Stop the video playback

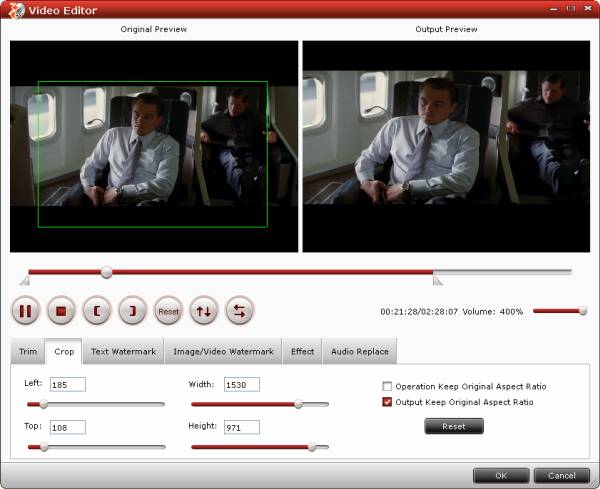[61, 311]
